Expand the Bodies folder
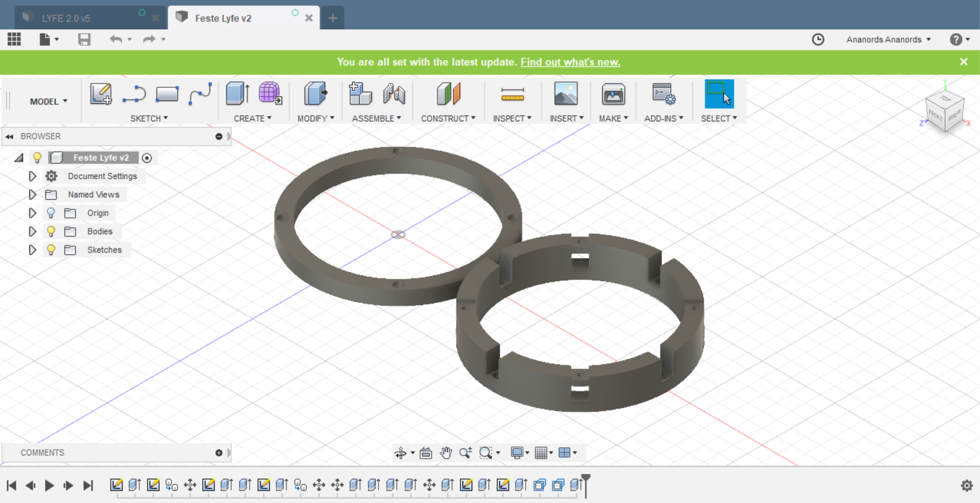The image size is (980, 503). (x=32, y=231)
